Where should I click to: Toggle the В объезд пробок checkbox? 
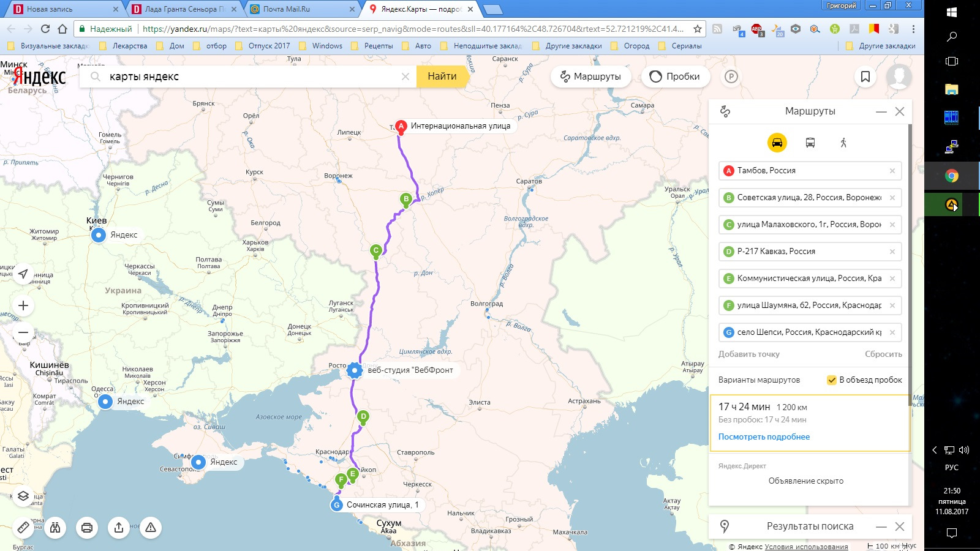[x=832, y=380]
